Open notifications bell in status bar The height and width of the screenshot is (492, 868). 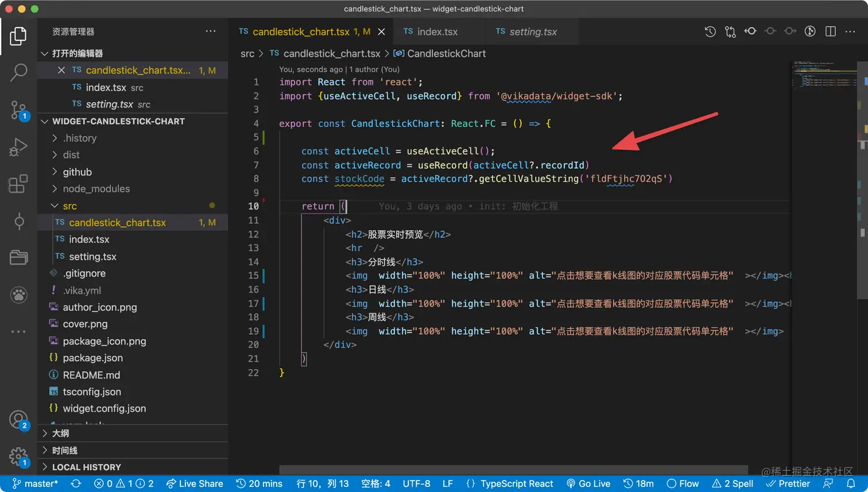point(851,483)
